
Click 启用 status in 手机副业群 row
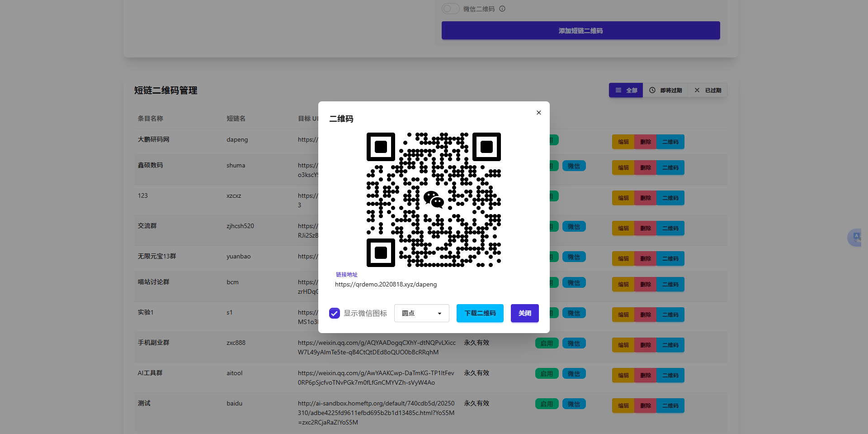click(547, 343)
